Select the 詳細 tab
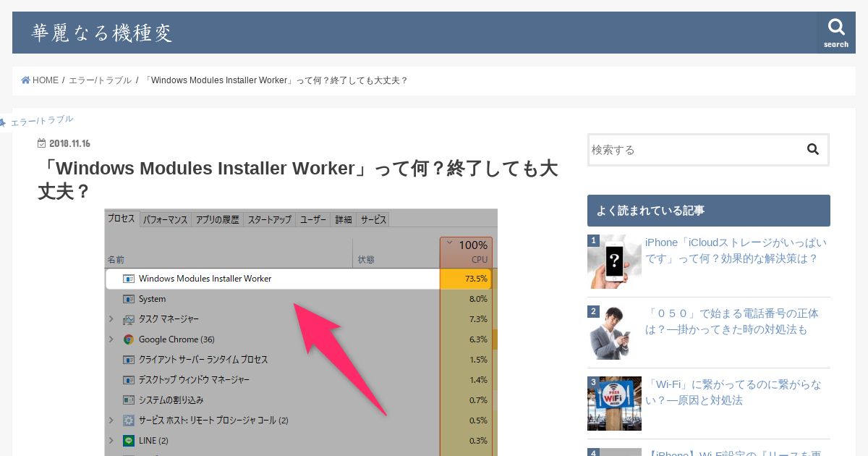Image resolution: width=868 pixels, height=456 pixels. pos(344,219)
